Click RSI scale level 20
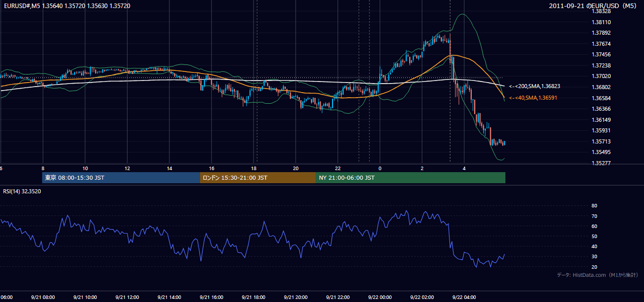Image resolution: width=644 pixels, height=302 pixels. click(595, 267)
